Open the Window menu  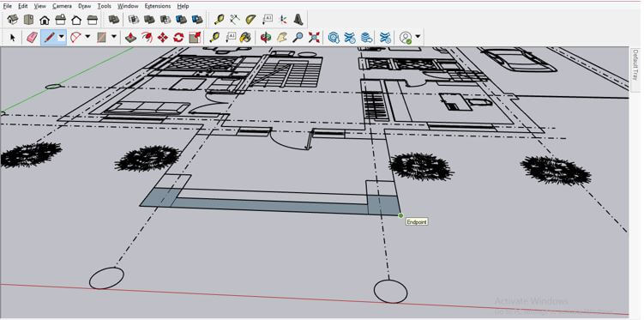[128, 6]
